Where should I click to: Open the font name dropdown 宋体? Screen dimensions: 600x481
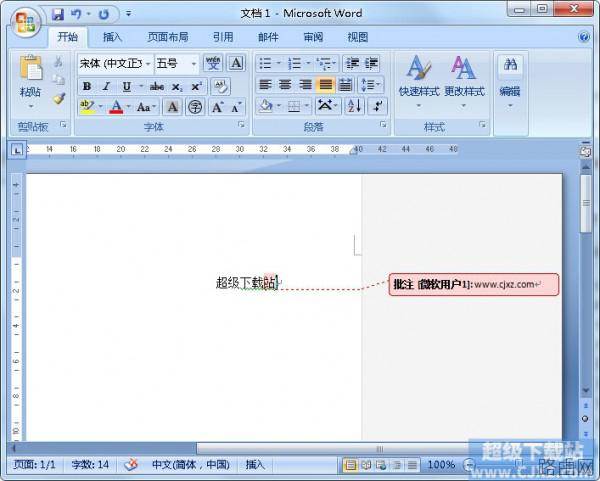tap(148, 64)
